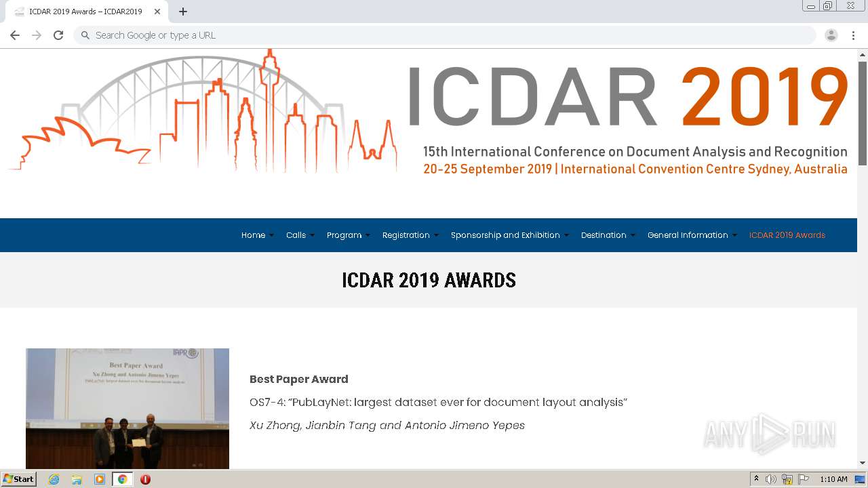Expand Sponsorship and Exhibition dropdown arrow

tap(566, 236)
